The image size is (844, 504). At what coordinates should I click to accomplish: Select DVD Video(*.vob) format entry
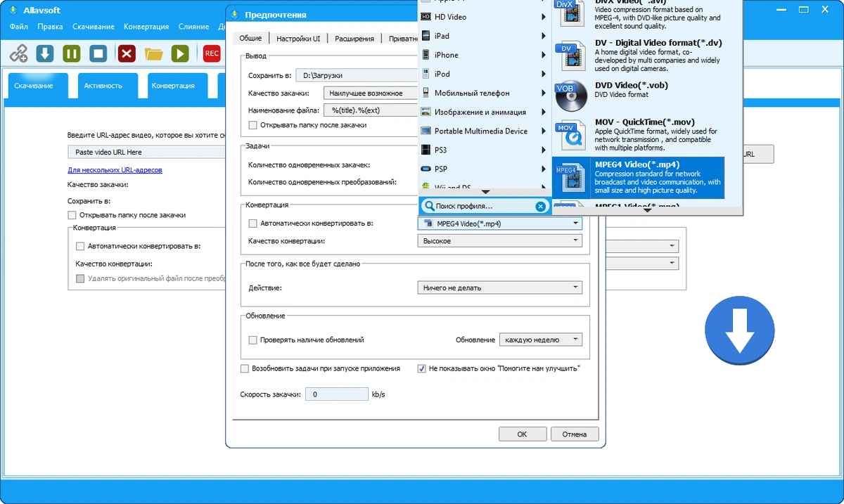coord(639,97)
